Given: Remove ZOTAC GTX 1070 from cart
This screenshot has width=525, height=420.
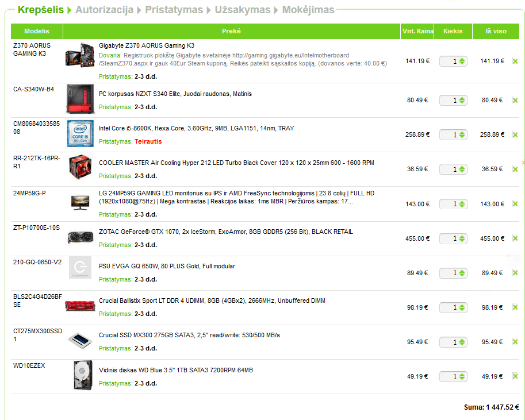Looking at the screenshot, I should [515, 238].
